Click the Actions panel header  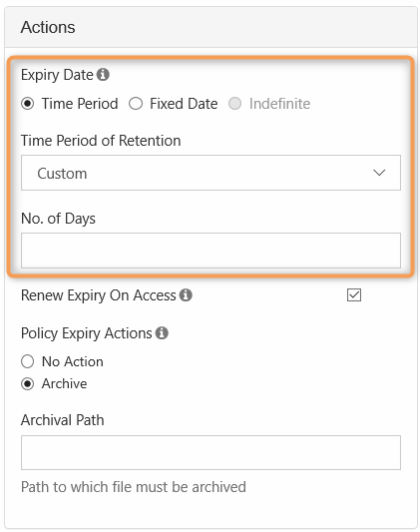(210, 27)
